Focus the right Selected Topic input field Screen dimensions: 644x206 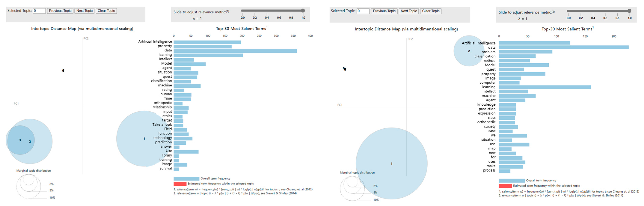[363, 11]
